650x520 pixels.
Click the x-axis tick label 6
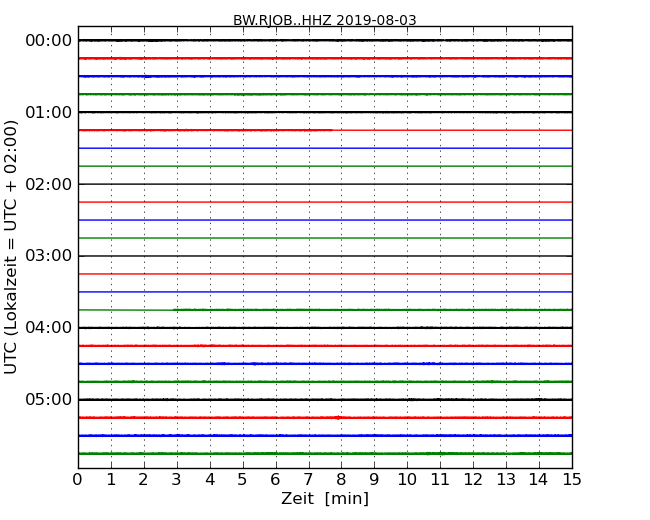(x=275, y=480)
